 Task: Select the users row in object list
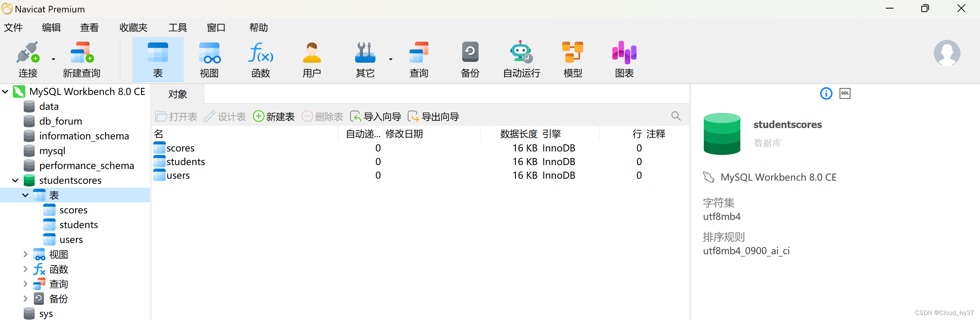click(x=420, y=175)
